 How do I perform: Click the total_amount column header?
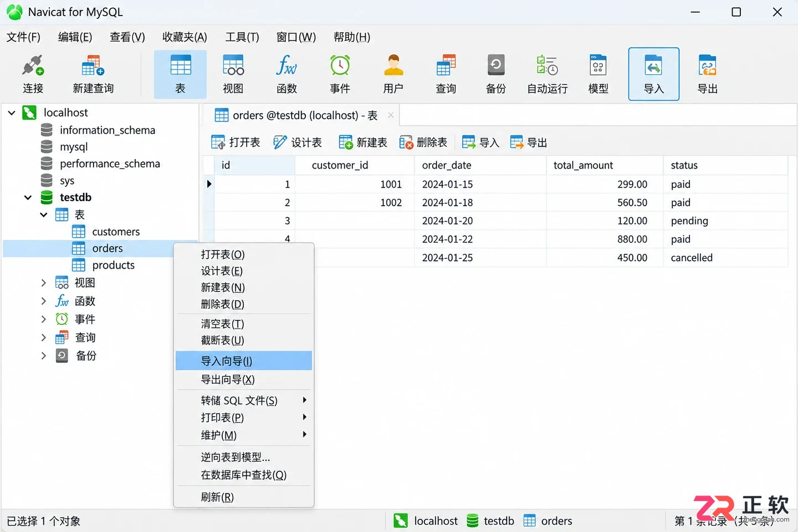(605, 165)
